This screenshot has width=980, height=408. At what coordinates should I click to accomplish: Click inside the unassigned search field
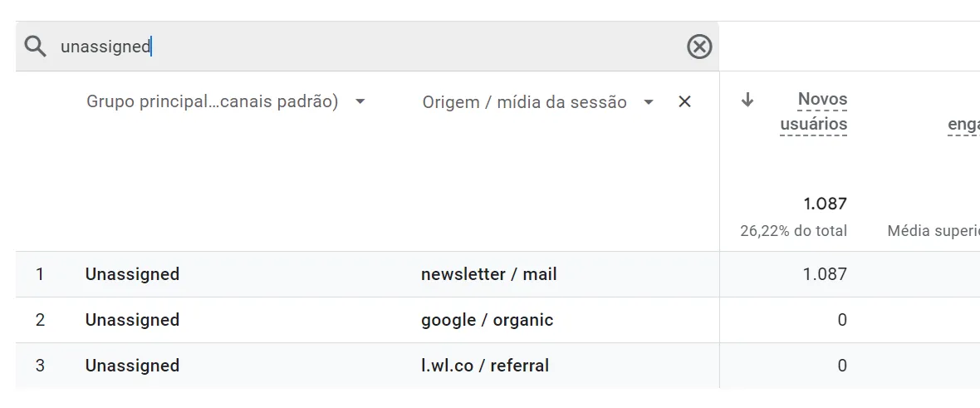tap(367, 47)
